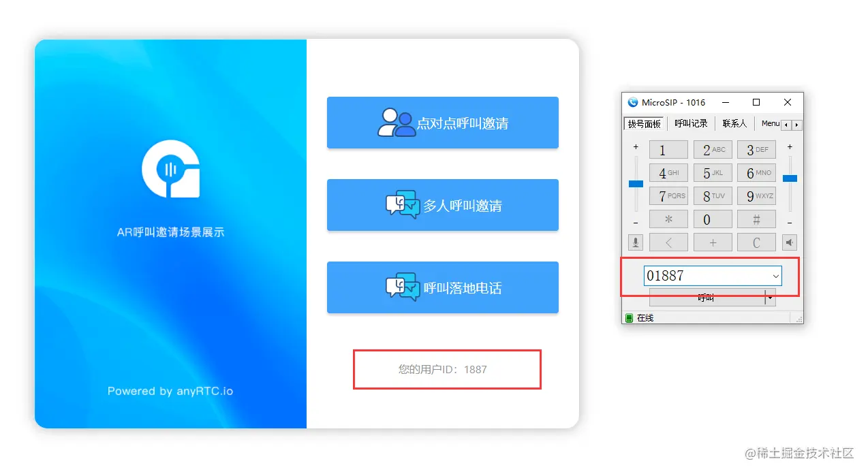This screenshot has height=474, width=868.
Task: Click the 点对点呼叫邀请 button
Action: (x=443, y=123)
